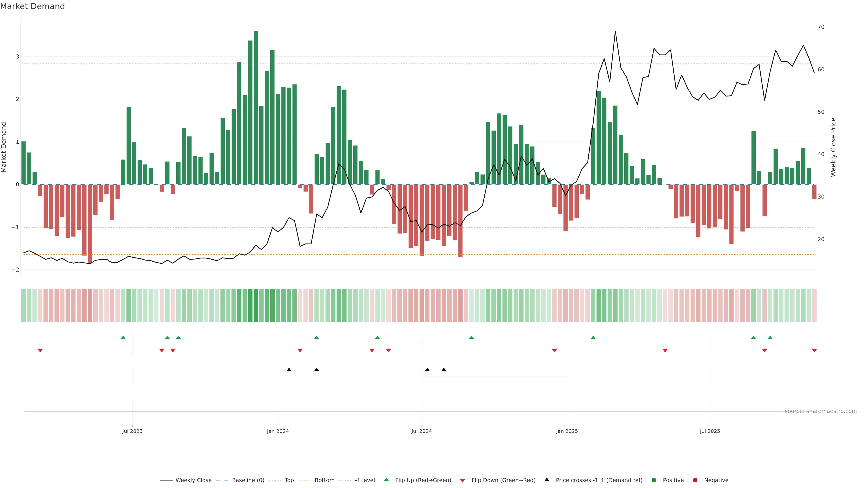Viewport: 868px width, 488px height.
Task: Click the red Flip Down legend triangle
Action: [x=463, y=481]
